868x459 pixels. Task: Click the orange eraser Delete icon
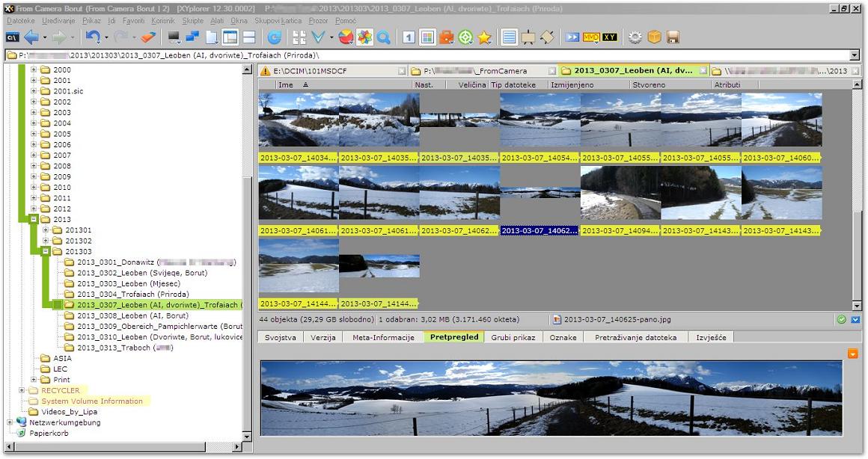(x=149, y=37)
